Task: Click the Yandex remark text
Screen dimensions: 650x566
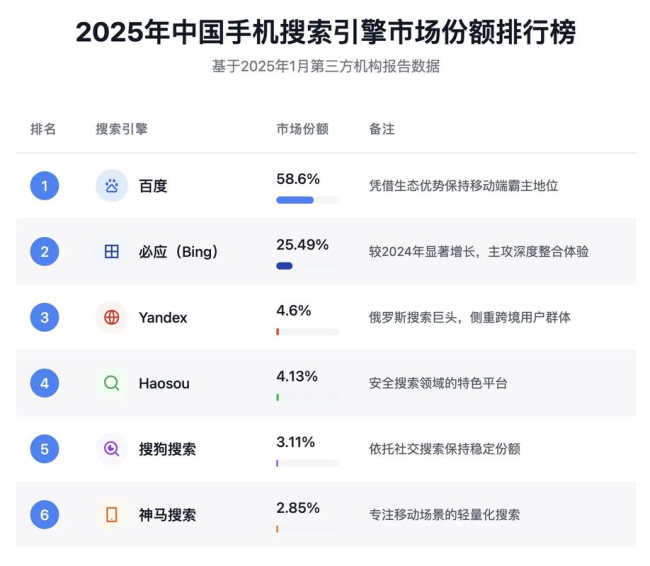Action: (x=469, y=318)
